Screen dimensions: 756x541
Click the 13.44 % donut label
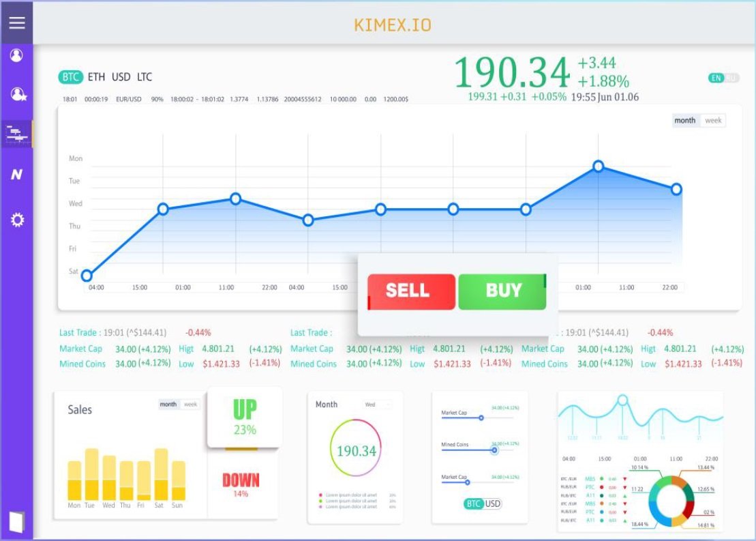coord(706,467)
